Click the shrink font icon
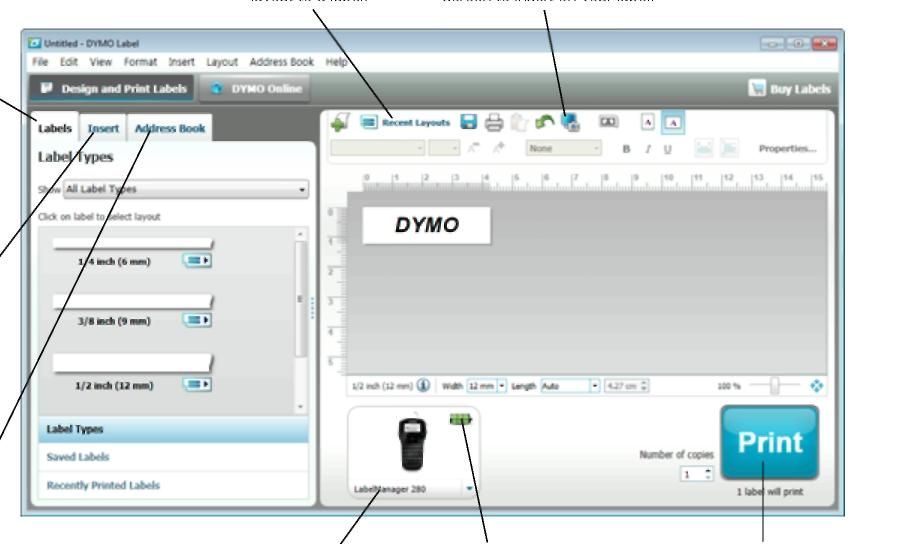904x544 pixels. pyautogui.click(x=473, y=148)
